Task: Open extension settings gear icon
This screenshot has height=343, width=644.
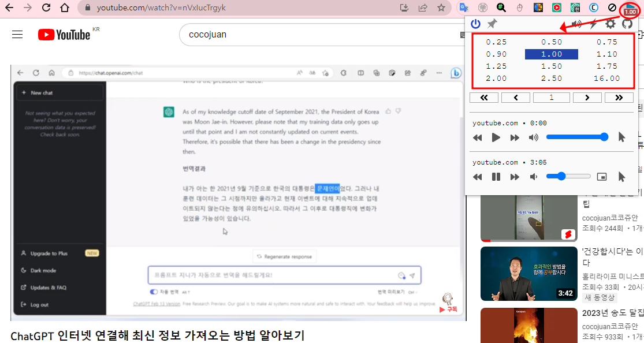Action: coord(611,24)
